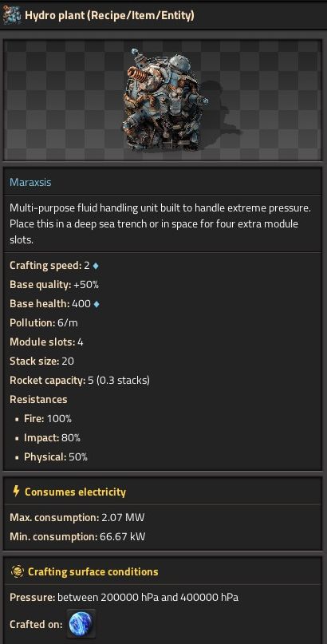
Task: Click the Hydro plant (Recipe/Item/Entity) title
Action: [109, 15]
